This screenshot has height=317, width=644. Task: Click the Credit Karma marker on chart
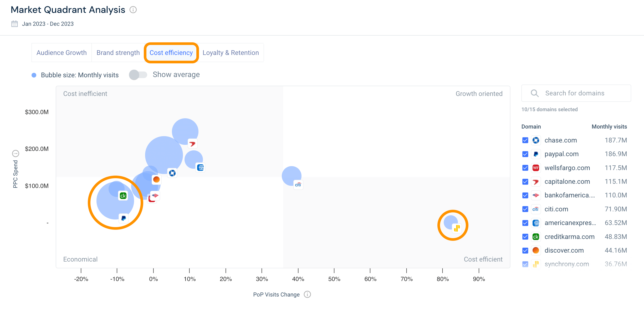pos(123,196)
